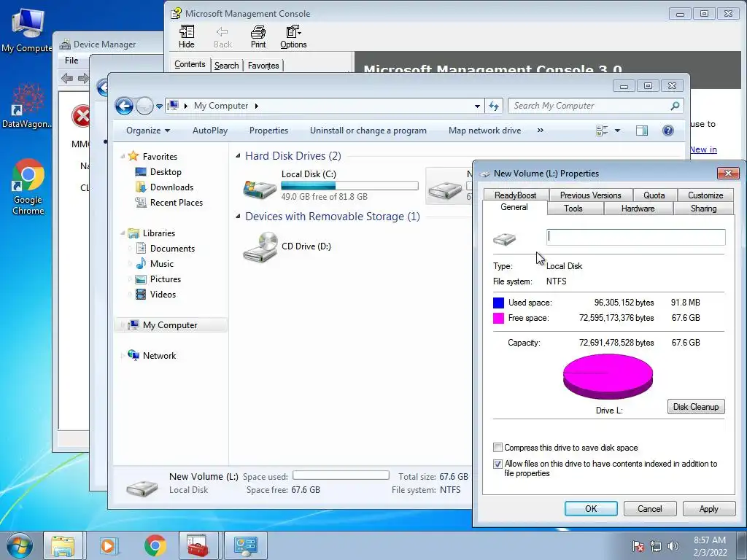Select Documents library
This screenshot has width=747, height=560.
[172, 248]
